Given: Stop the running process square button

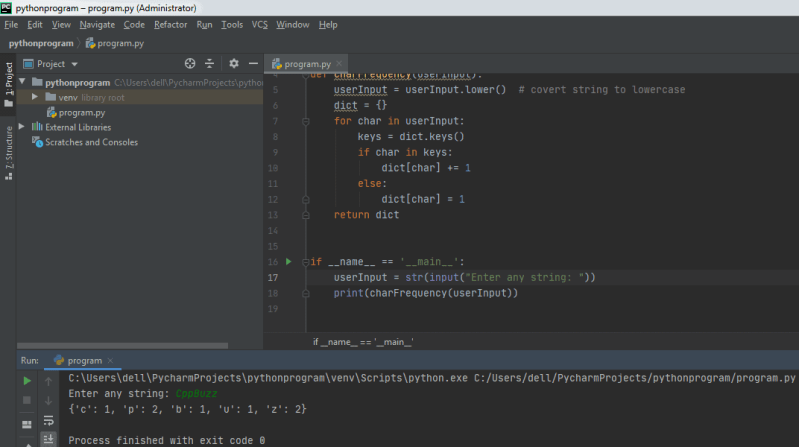Looking at the screenshot, I should (27, 401).
